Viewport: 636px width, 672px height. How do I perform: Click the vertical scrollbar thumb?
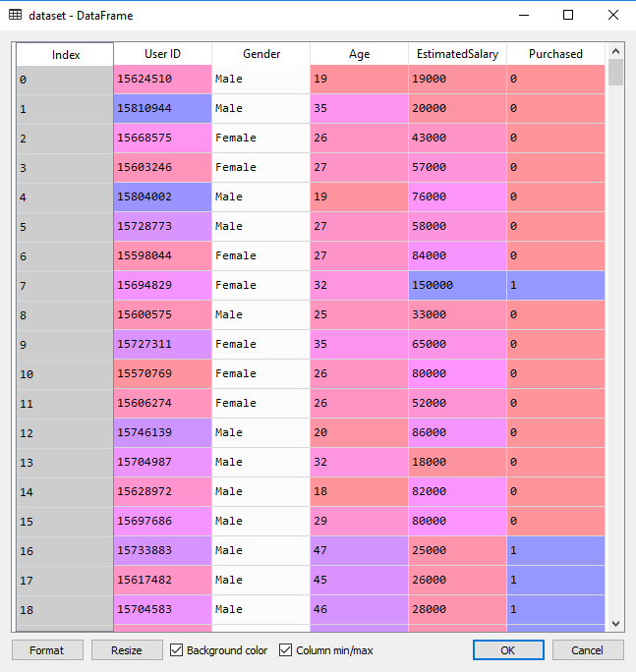click(x=615, y=74)
